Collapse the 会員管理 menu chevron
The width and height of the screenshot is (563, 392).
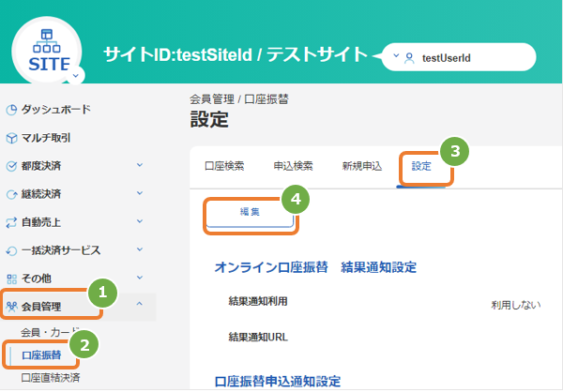click(x=140, y=304)
